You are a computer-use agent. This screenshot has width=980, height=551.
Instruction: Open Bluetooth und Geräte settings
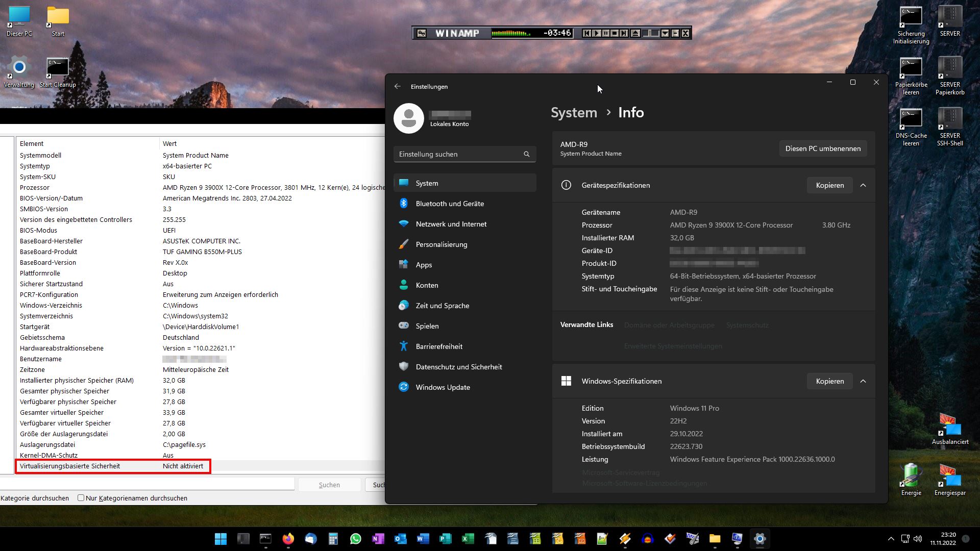click(450, 204)
